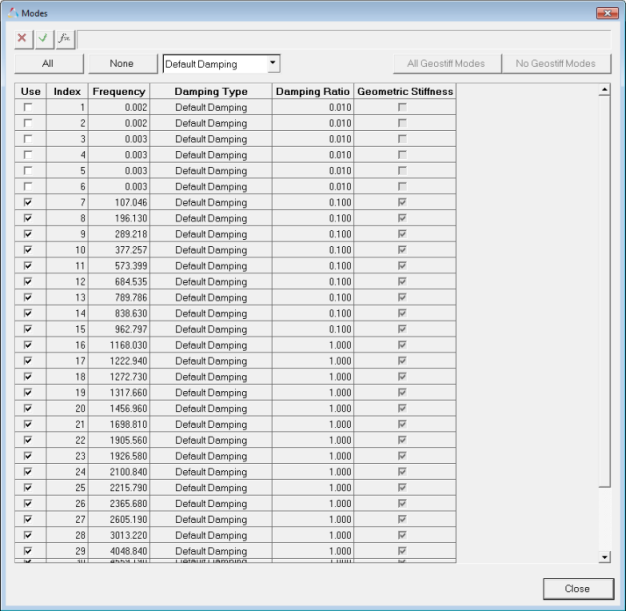The height and width of the screenshot is (611, 626).
Task: Enable Use checkbox for mode 6
Action: tap(28, 186)
